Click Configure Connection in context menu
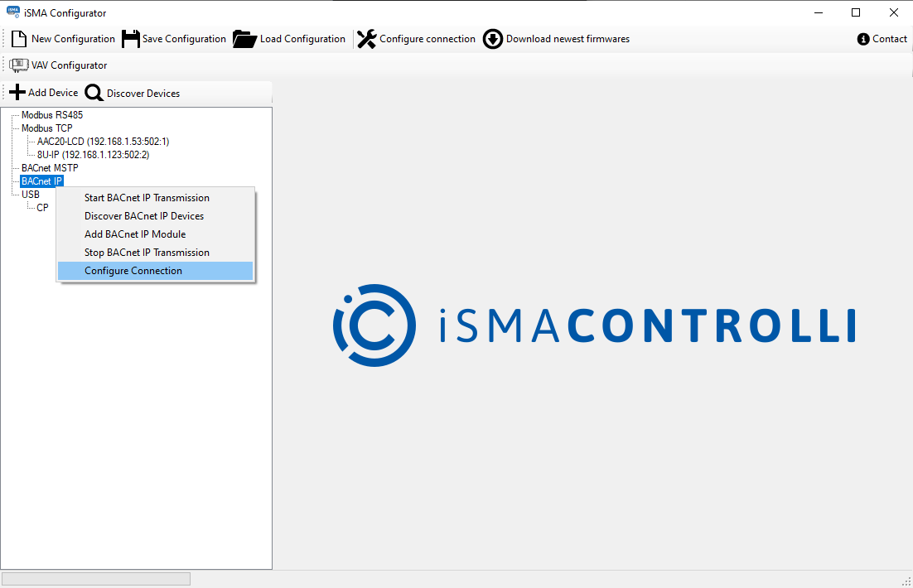 133,271
